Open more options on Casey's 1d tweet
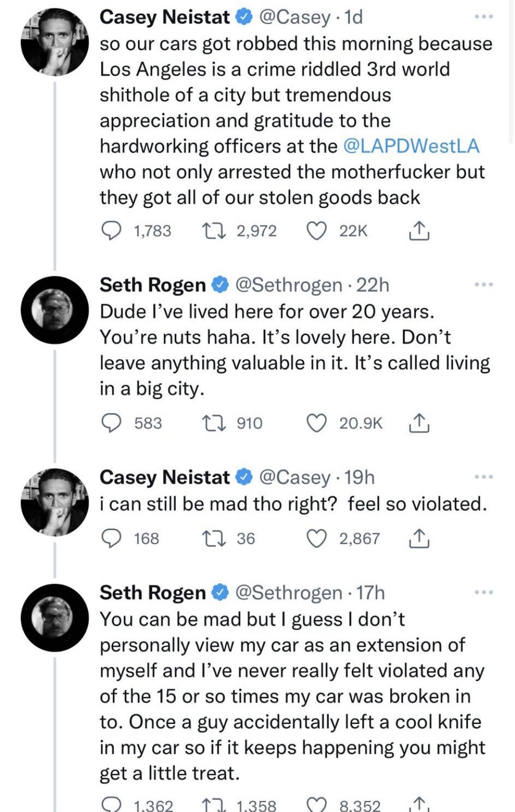Image resolution: width=515 pixels, height=812 pixels. point(483,17)
